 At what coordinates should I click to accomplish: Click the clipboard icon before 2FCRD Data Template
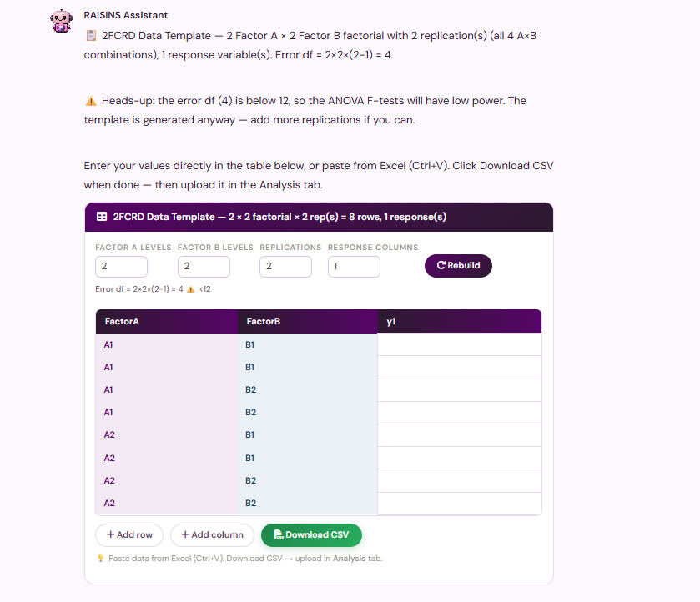[91, 35]
